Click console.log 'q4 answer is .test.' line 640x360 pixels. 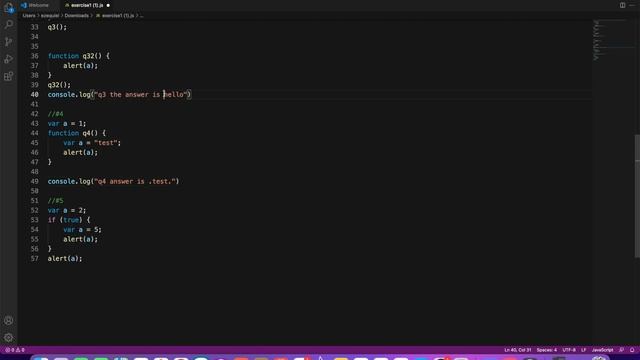click(113, 182)
